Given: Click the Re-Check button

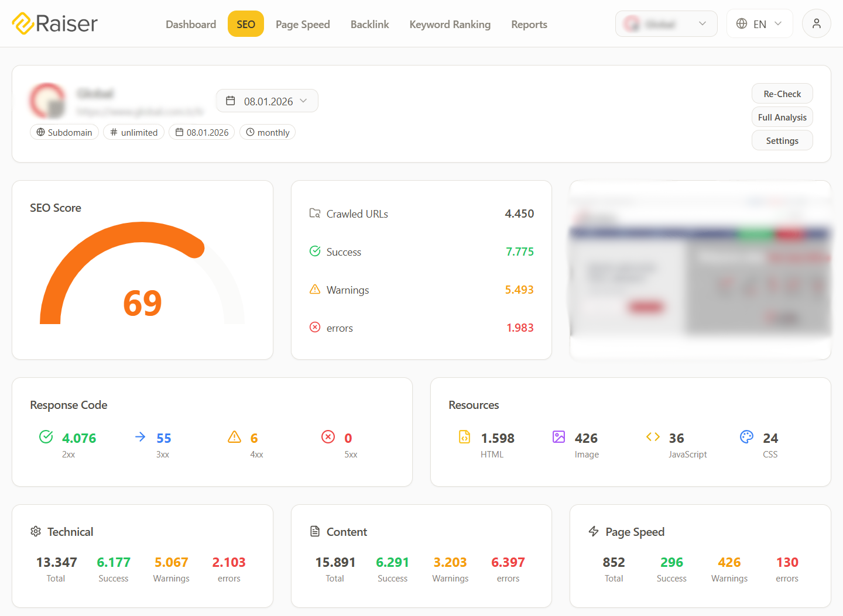Looking at the screenshot, I should (x=782, y=93).
